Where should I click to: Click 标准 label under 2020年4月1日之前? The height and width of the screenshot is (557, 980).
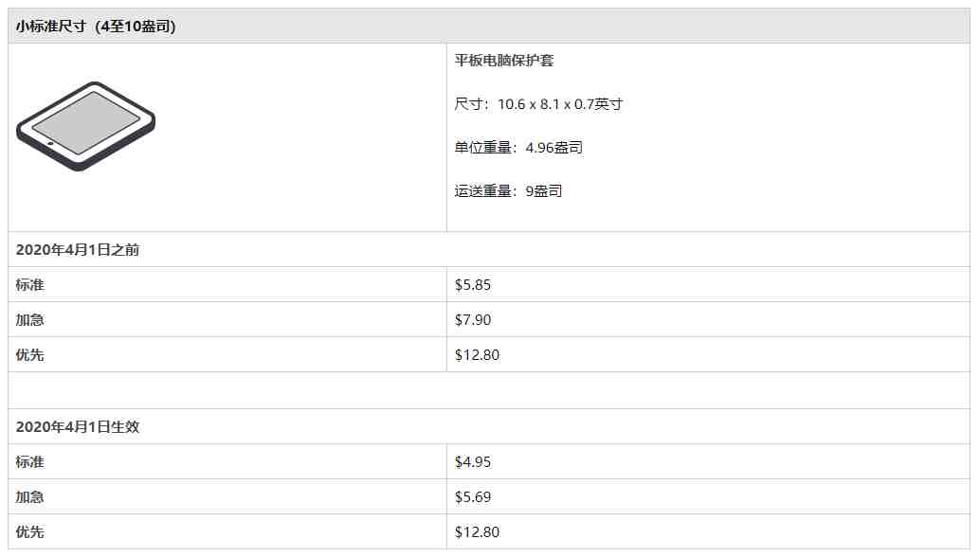click(x=30, y=285)
